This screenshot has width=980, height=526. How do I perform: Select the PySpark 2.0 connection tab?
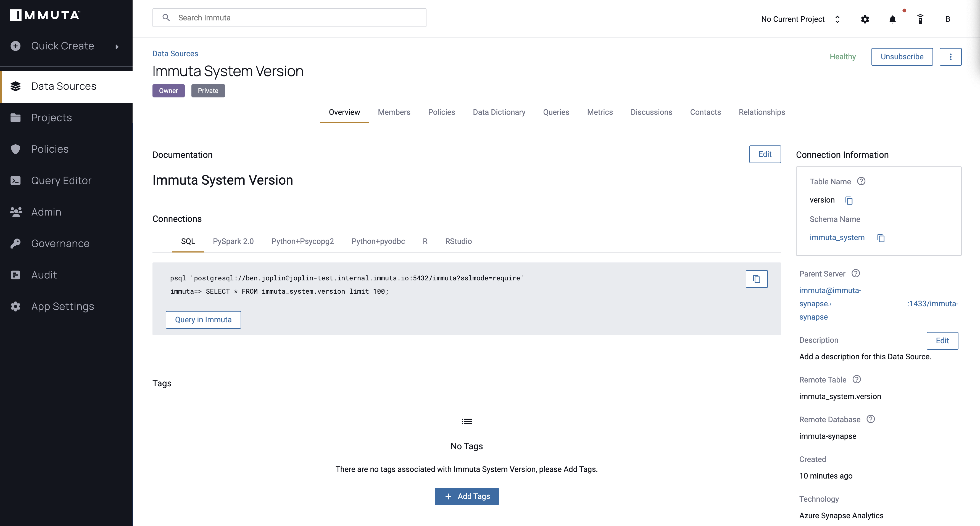pyautogui.click(x=233, y=241)
